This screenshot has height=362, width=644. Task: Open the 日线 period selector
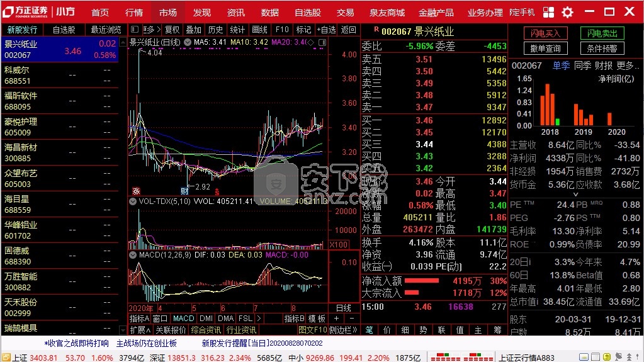coord(344,308)
